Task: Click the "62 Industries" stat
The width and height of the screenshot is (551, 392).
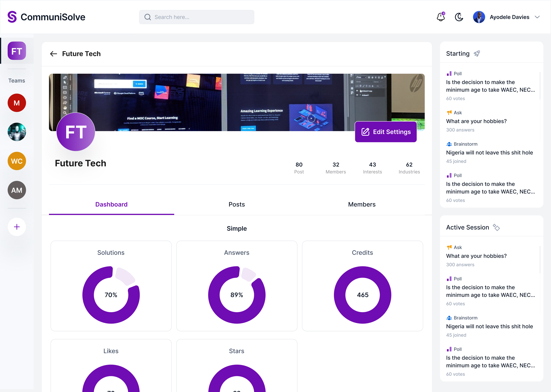Action: point(409,168)
